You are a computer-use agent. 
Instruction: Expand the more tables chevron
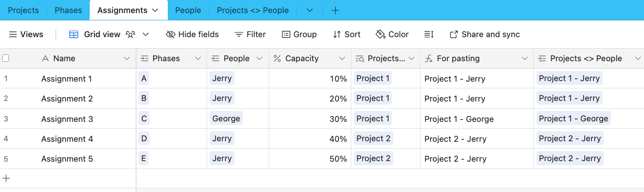[309, 10]
